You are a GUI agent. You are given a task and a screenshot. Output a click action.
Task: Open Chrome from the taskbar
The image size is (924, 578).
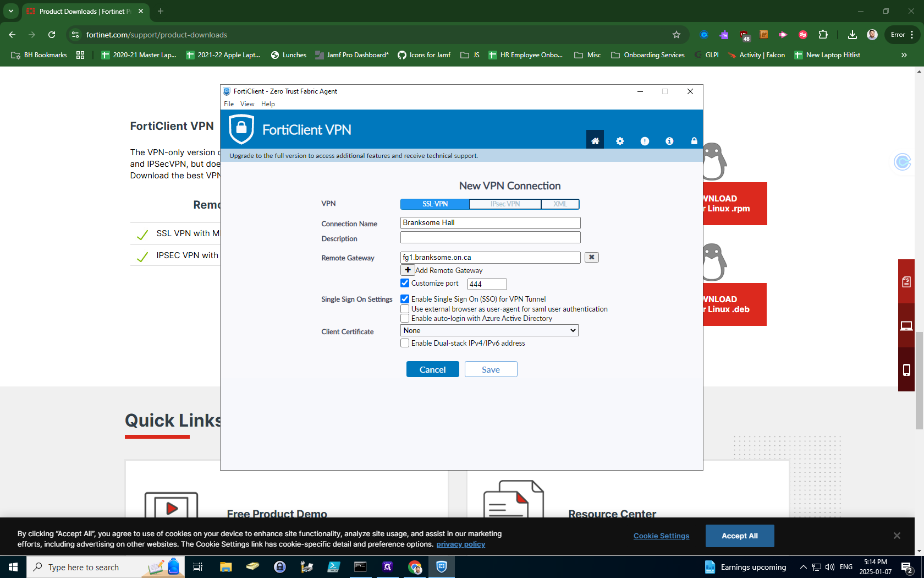pyautogui.click(x=415, y=567)
